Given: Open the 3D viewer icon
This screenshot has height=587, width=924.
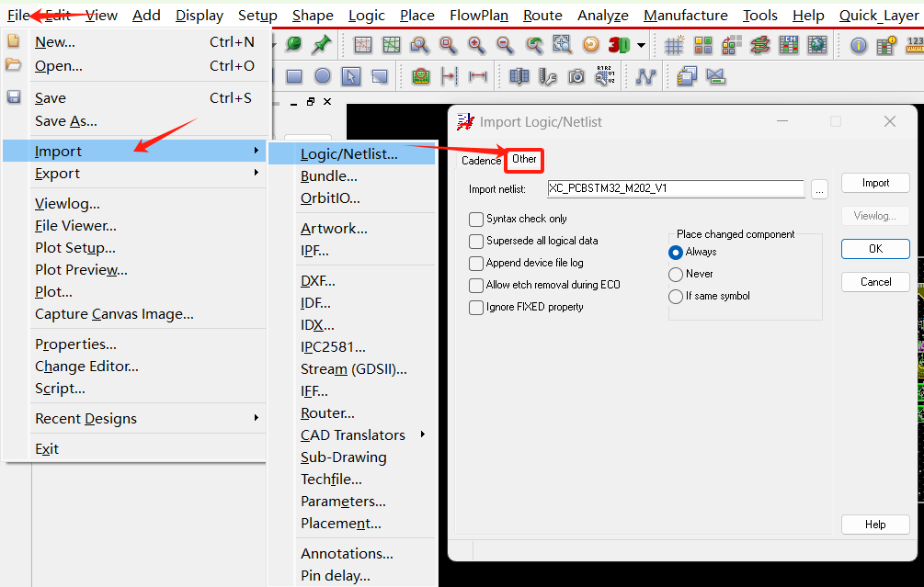Looking at the screenshot, I should point(620,45).
